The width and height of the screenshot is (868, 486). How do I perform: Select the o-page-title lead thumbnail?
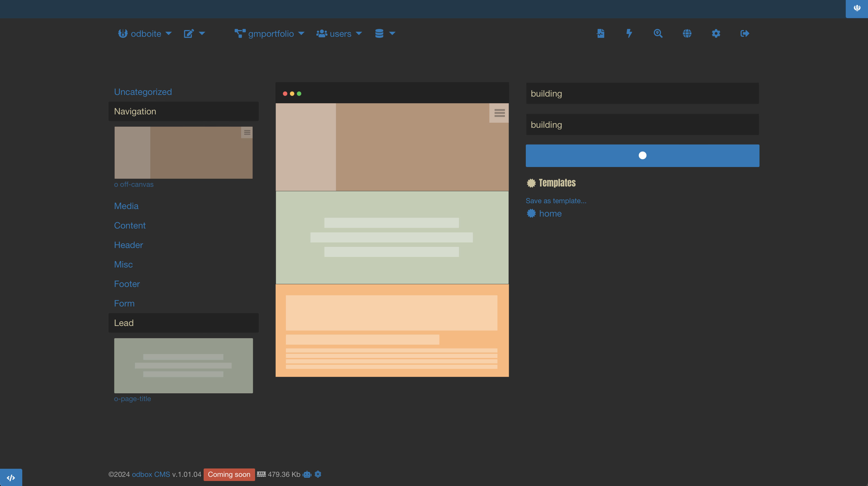[184, 366]
